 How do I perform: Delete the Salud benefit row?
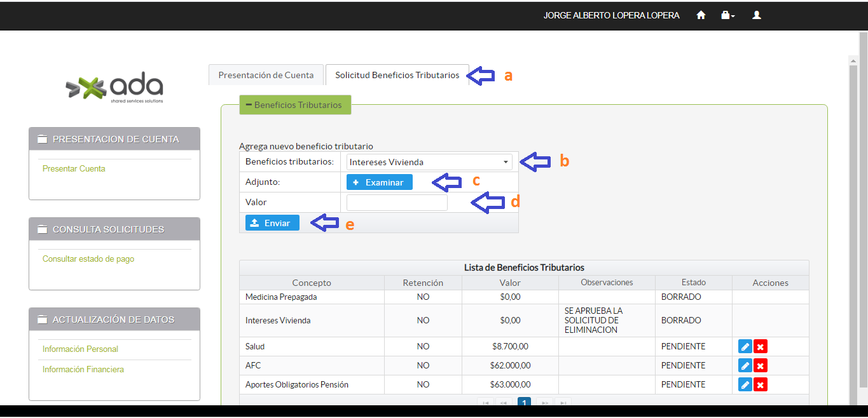pos(761,347)
